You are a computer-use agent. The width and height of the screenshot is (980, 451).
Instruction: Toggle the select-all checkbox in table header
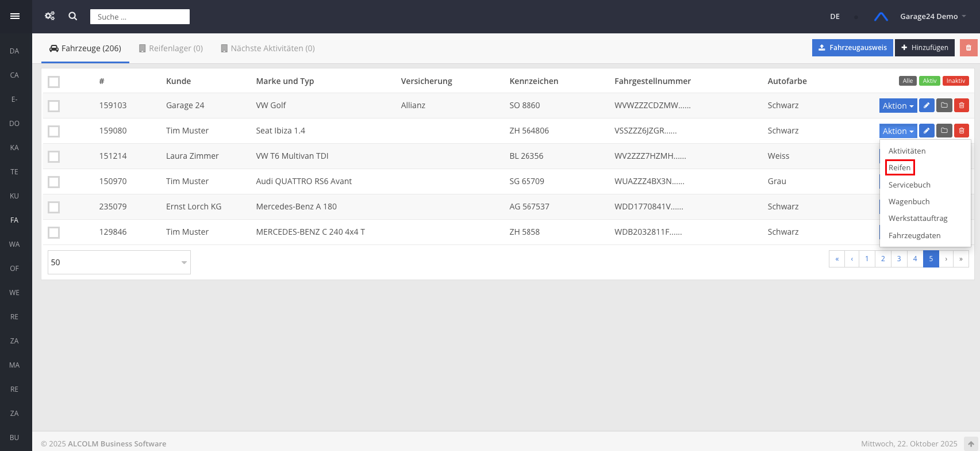coord(54,82)
